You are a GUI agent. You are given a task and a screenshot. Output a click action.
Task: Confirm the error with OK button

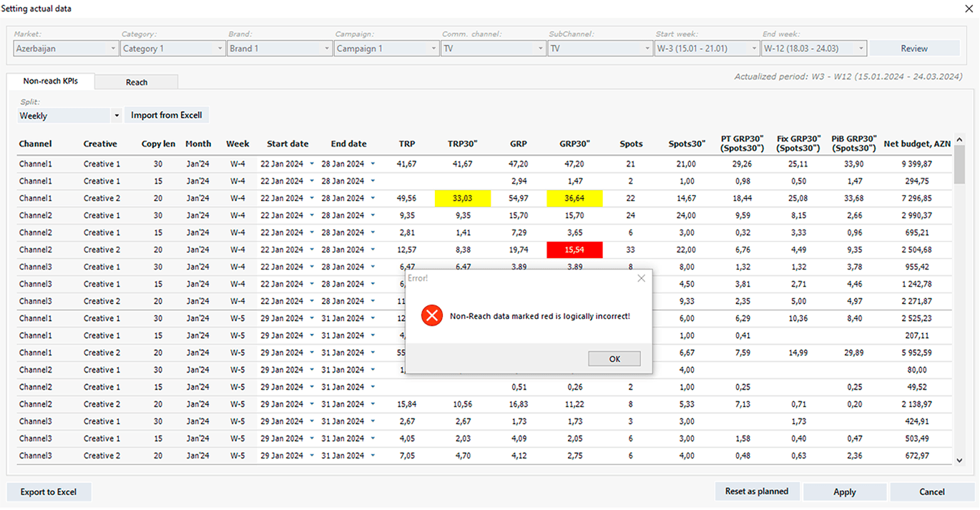[614, 359]
